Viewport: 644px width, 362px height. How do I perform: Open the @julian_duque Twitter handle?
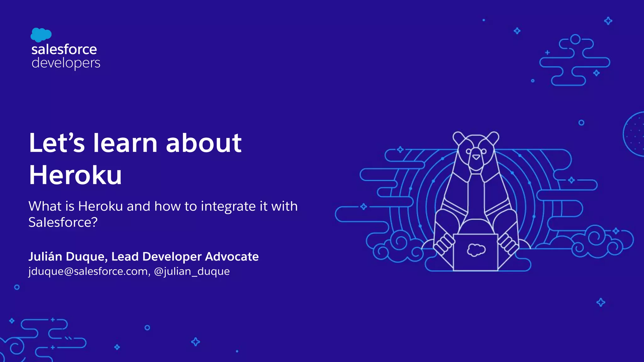point(192,271)
